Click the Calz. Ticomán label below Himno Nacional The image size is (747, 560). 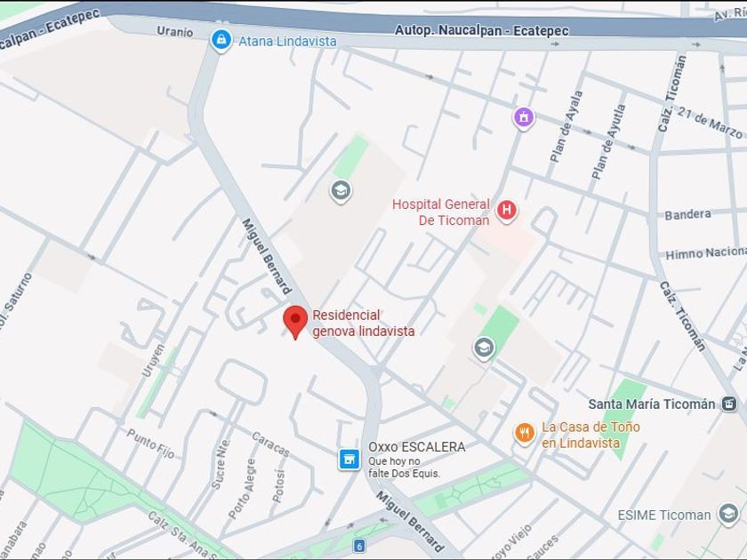click(x=683, y=316)
